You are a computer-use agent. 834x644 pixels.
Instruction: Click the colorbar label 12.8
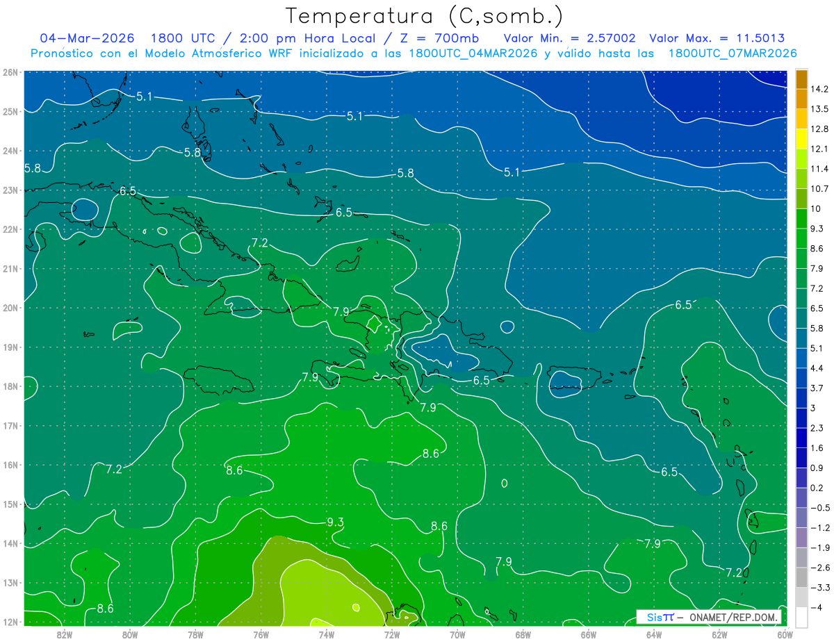click(x=819, y=129)
